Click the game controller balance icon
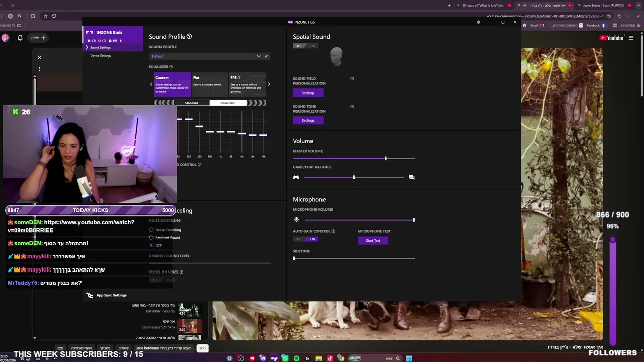The height and width of the screenshot is (362, 644). point(296,177)
